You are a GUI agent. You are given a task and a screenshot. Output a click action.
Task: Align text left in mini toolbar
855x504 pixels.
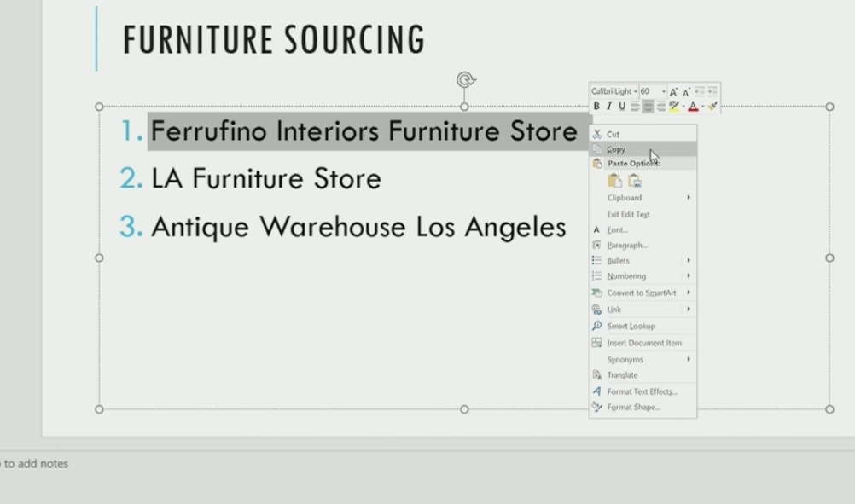click(635, 107)
